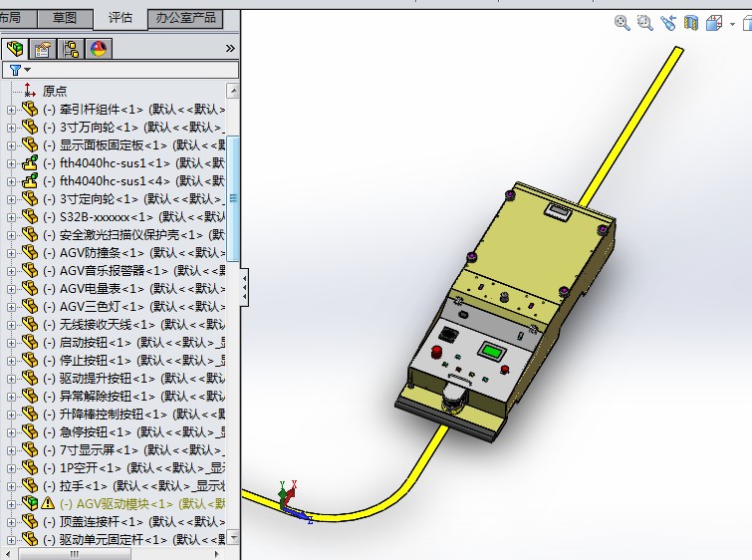Switch to the 评估 tab
Viewport: 752px width, 560px height.
coord(120,18)
